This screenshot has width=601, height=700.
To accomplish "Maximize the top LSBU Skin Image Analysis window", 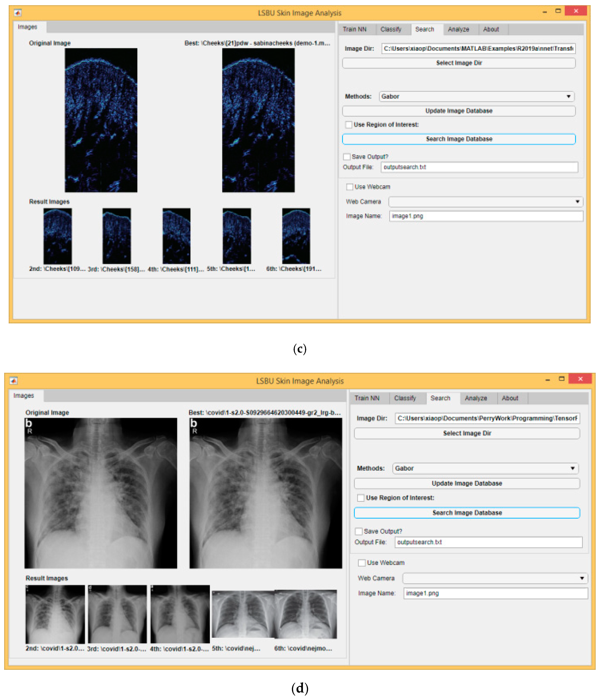I will (x=558, y=11).
